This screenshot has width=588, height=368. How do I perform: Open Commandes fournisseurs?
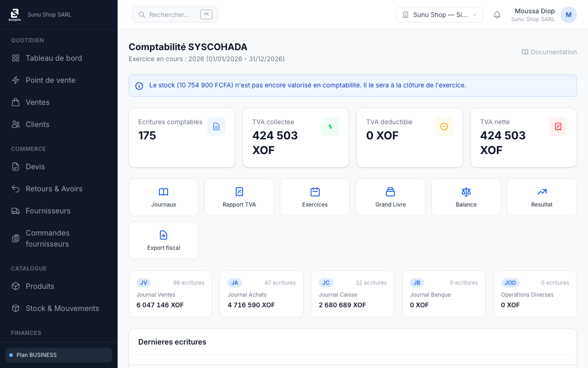pyautogui.click(x=47, y=238)
